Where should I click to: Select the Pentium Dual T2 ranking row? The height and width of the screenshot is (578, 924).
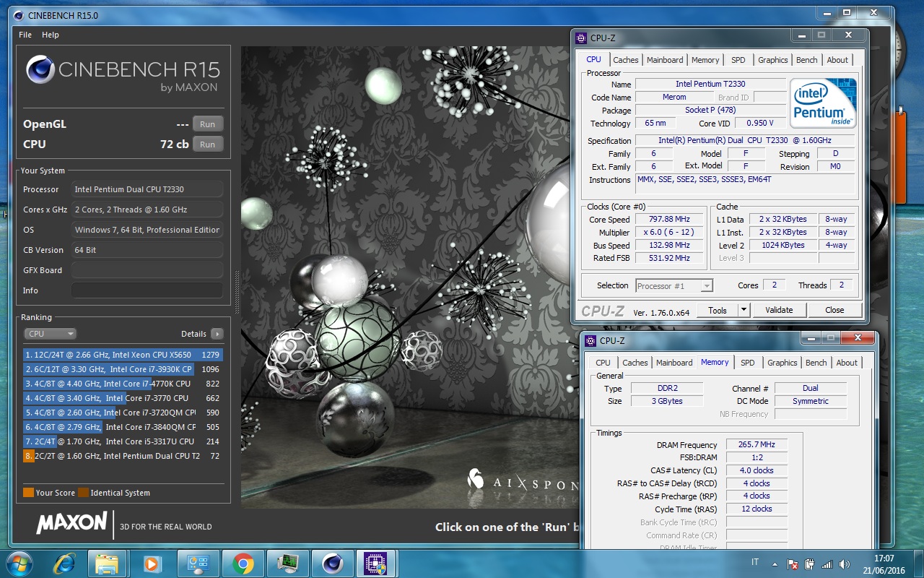(x=123, y=456)
